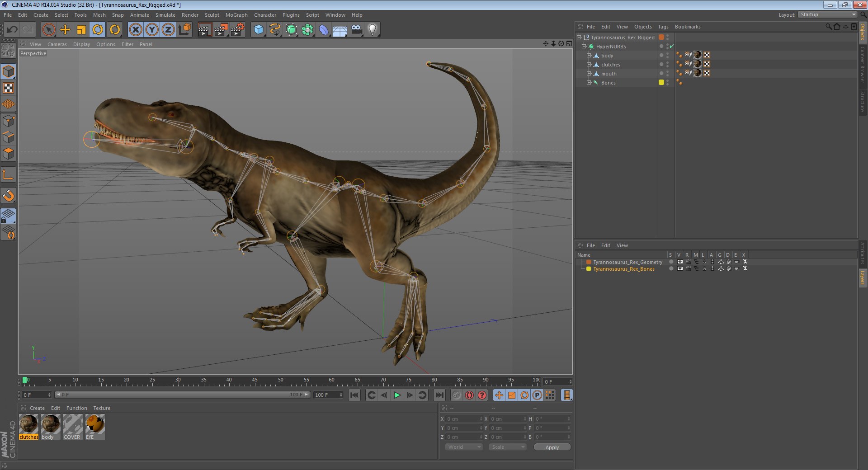868x470 pixels.
Task: Open the spline tools icon
Action: [275, 30]
